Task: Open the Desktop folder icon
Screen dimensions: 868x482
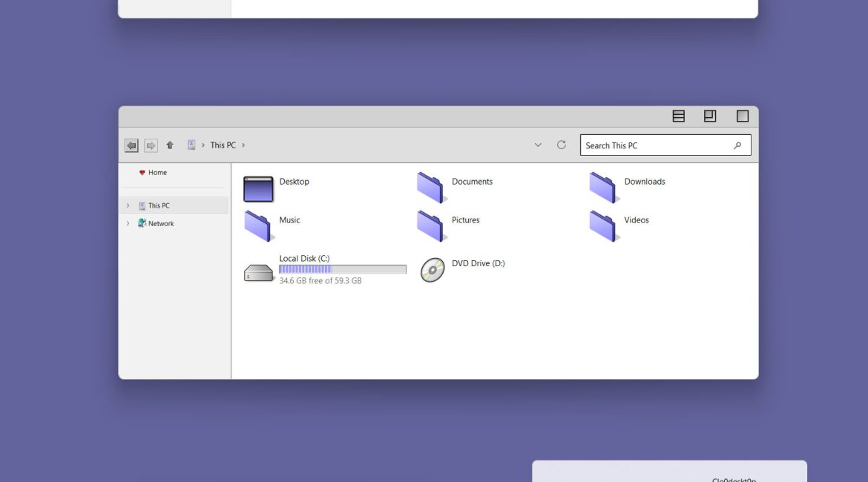Action: 258,189
